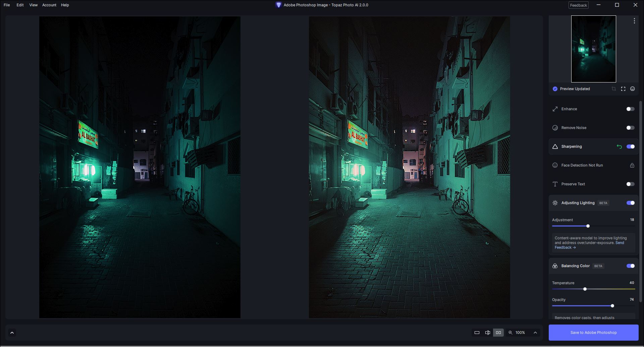Screen dimensions: 644x347
Task: Click the Temperature slider handle
Action: pyautogui.click(x=585, y=289)
